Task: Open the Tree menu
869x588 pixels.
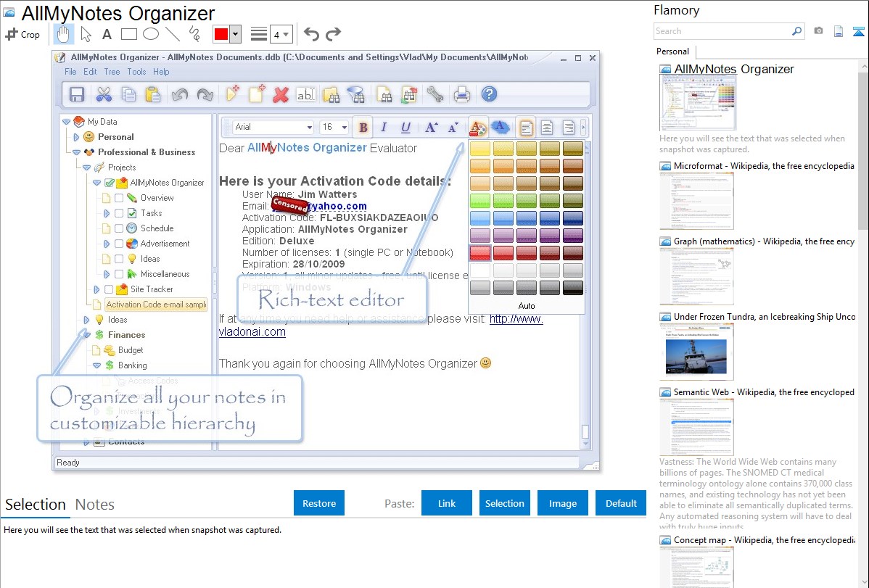Action: click(112, 72)
